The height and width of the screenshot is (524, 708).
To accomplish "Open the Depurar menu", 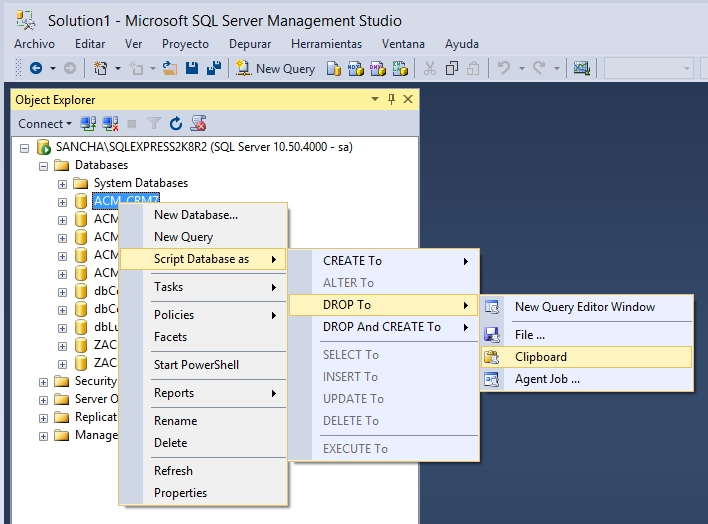I will click(x=250, y=44).
